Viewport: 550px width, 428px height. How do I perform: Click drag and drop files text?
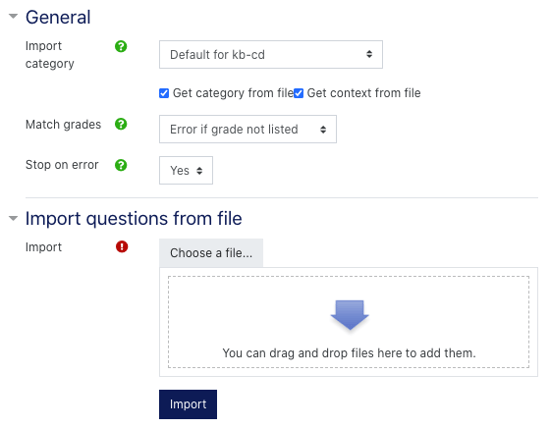click(x=349, y=353)
